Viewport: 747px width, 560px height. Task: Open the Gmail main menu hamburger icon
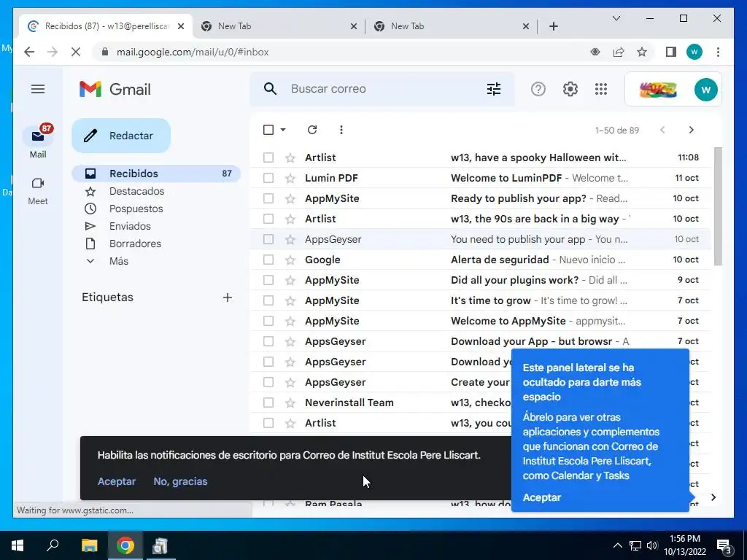click(38, 89)
